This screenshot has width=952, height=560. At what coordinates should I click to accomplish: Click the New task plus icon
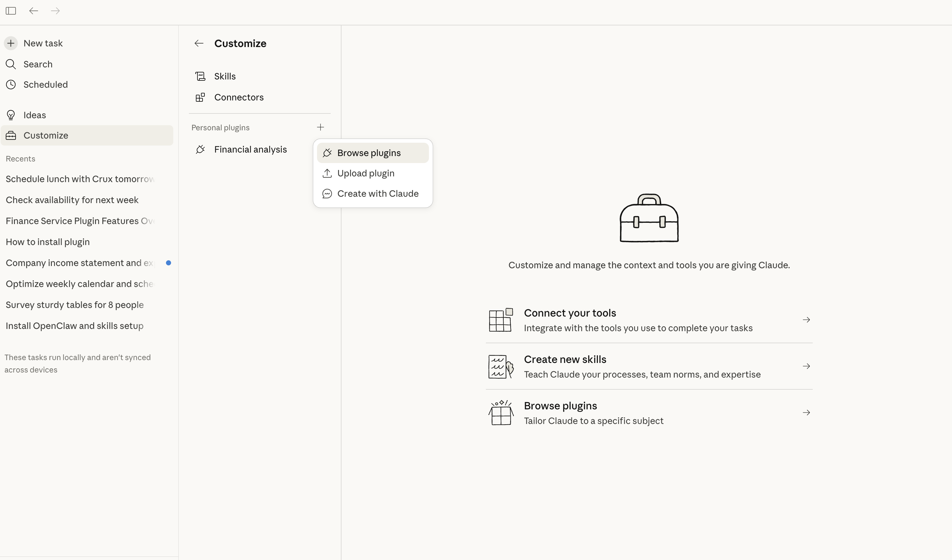[x=11, y=44]
